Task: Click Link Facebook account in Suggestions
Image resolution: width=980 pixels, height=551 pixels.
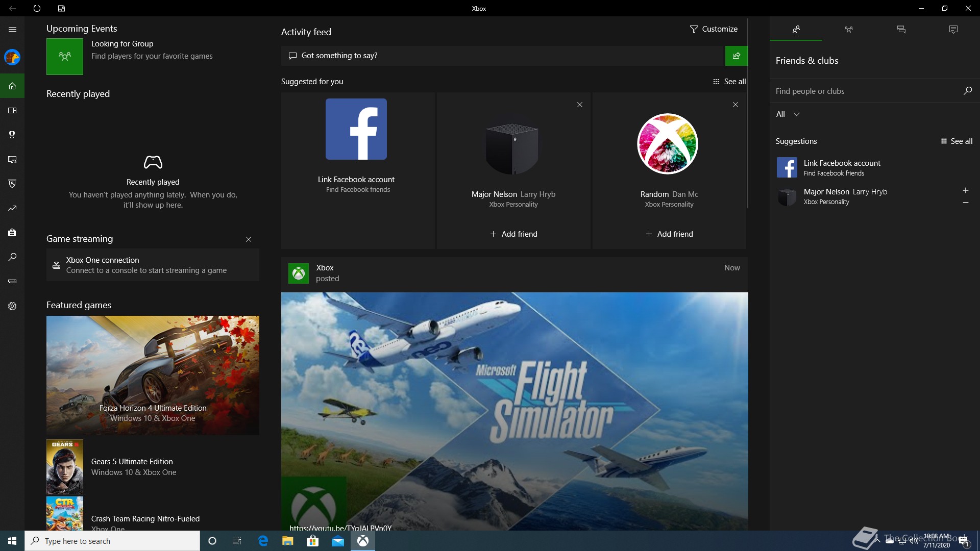Action: (x=875, y=167)
